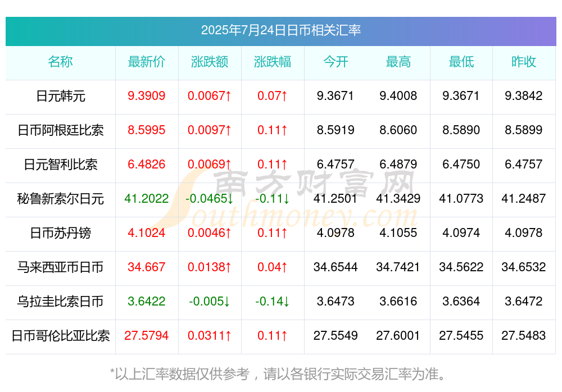Click change amount 0.0311↑

(x=210, y=335)
